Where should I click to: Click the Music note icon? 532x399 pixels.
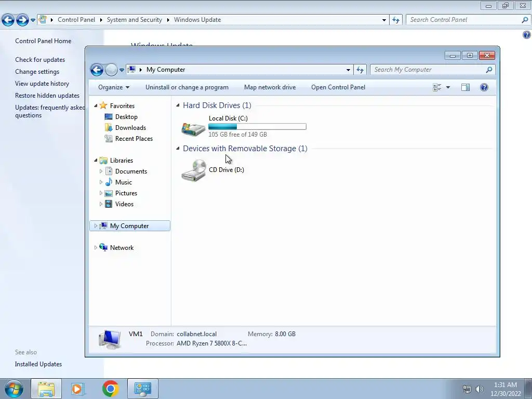[109, 182]
